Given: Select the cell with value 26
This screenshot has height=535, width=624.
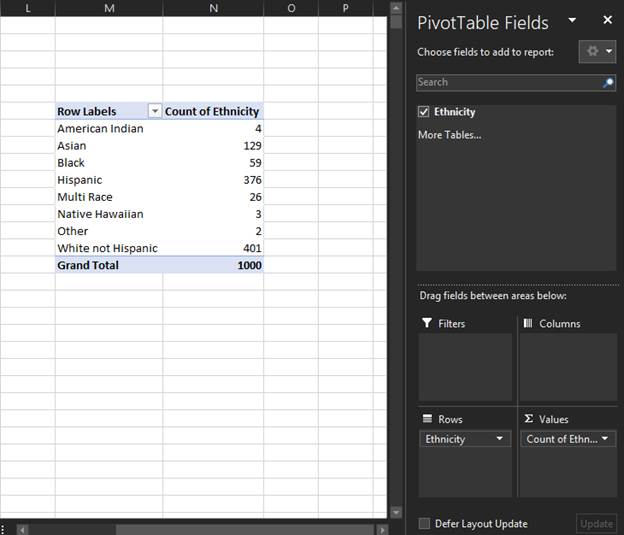Looking at the screenshot, I should (x=213, y=197).
